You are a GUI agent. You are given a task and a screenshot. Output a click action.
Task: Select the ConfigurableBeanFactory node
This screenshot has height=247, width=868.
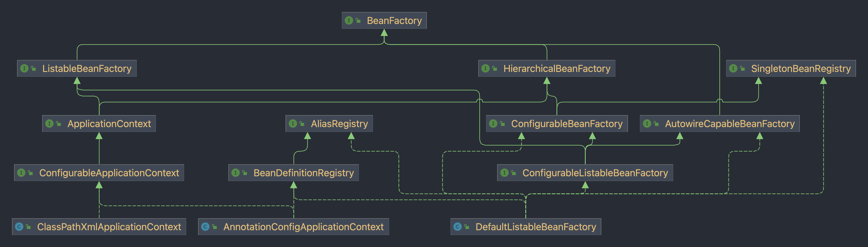557,123
